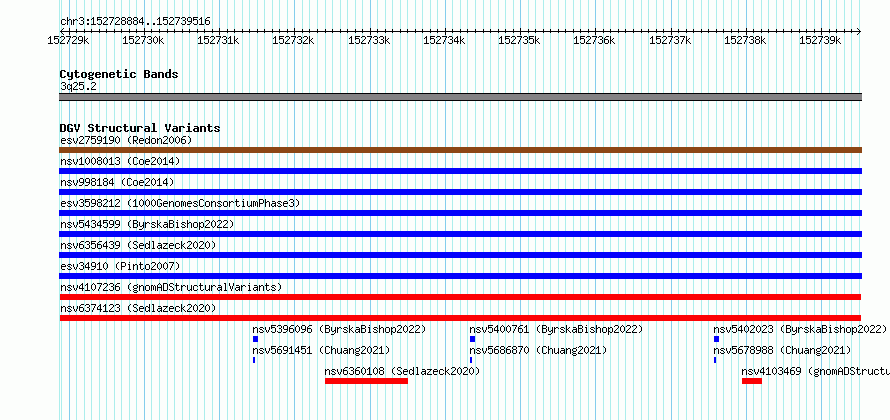Click the 152739k ruler position
890x420 pixels.
point(820,40)
